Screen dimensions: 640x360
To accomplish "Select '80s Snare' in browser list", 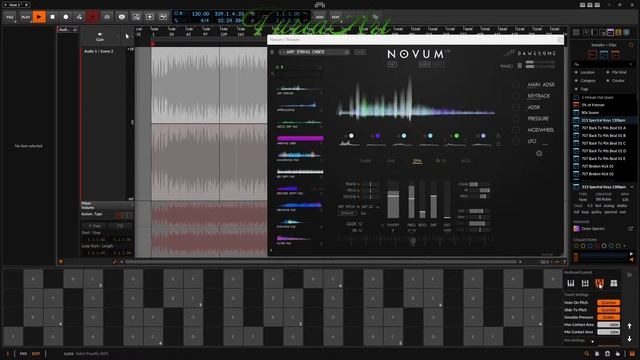I will [x=604, y=113].
